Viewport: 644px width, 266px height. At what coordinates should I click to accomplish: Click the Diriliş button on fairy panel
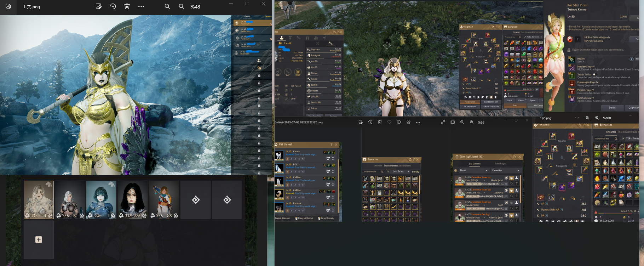(x=612, y=108)
